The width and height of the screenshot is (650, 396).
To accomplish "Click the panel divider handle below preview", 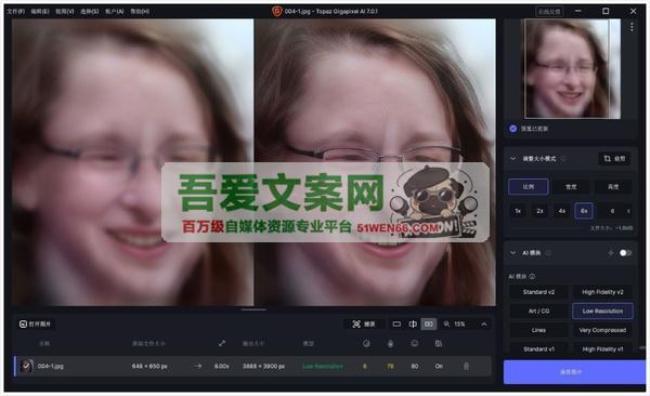I will 254,309.
